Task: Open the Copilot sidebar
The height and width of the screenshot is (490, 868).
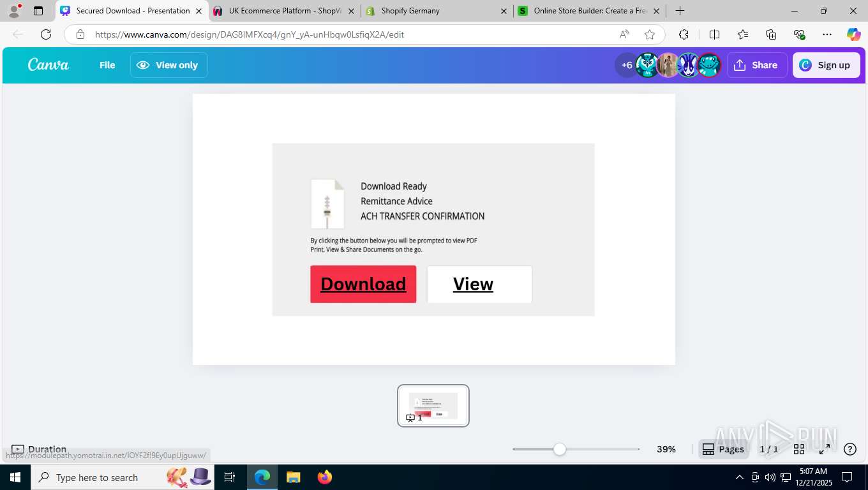Action: point(854,34)
